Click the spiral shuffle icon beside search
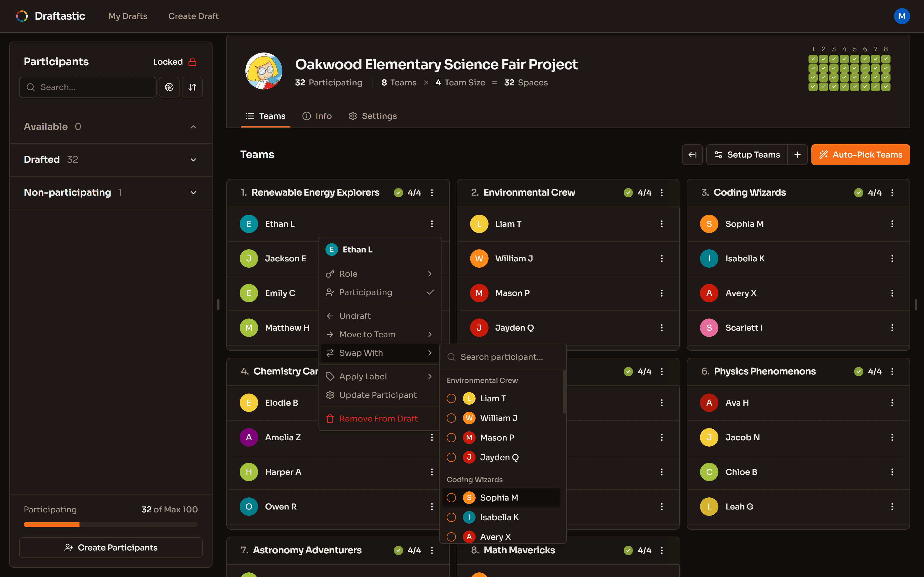 click(169, 87)
